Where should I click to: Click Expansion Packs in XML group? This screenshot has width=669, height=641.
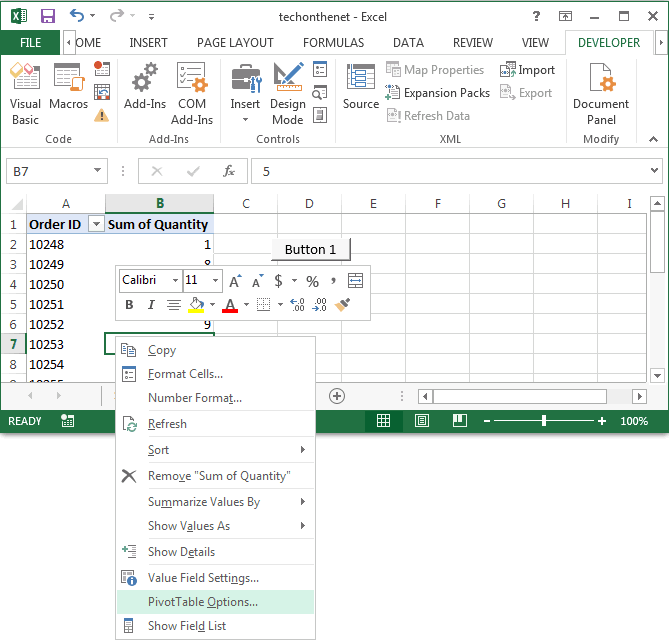pos(438,93)
